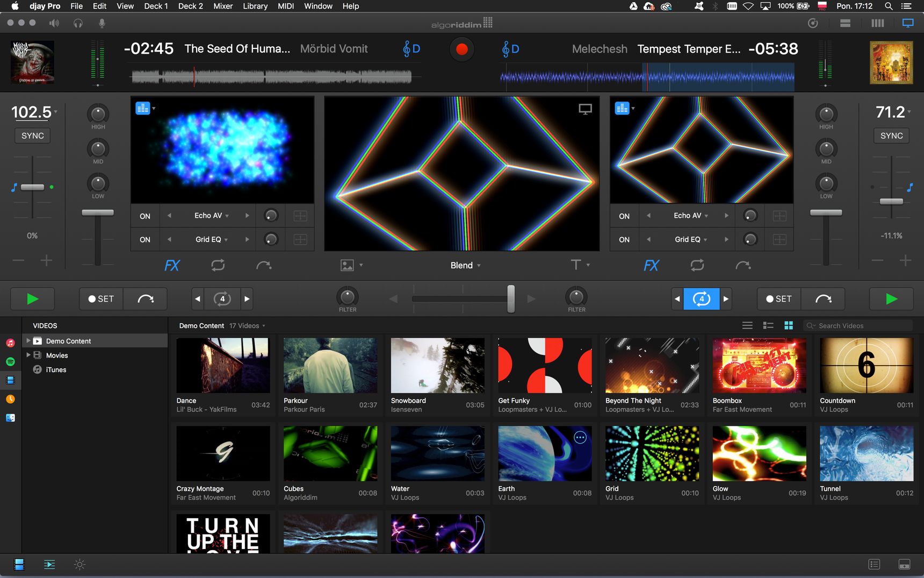Open the title text T dropdown
The width and height of the screenshot is (924, 578).
point(580,265)
